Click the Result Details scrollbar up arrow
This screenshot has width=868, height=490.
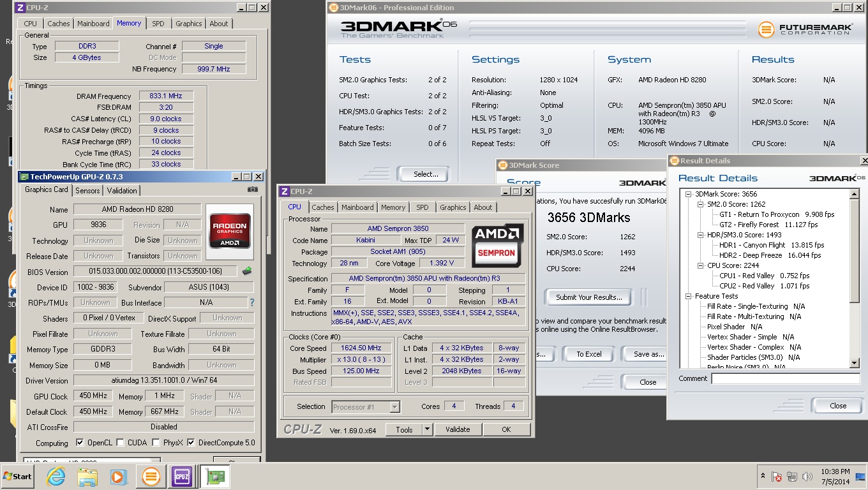pyautogui.click(x=855, y=194)
